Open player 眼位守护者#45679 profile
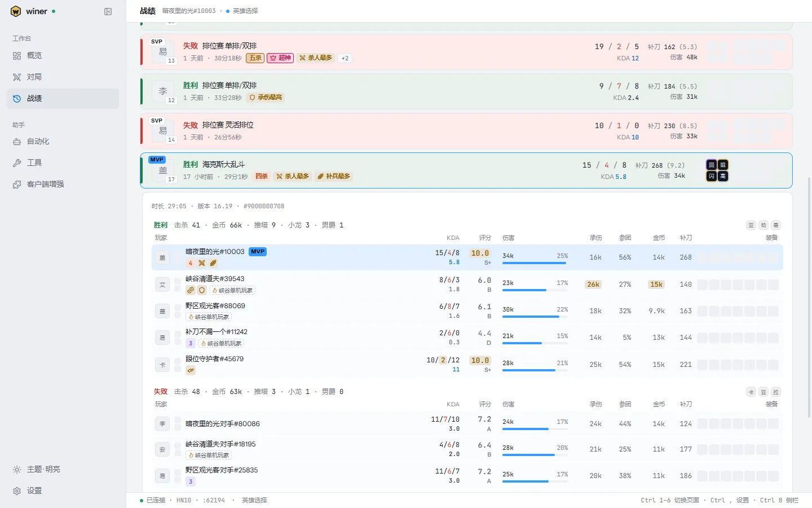Screen dimensions: 812x508 click(214, 359)
